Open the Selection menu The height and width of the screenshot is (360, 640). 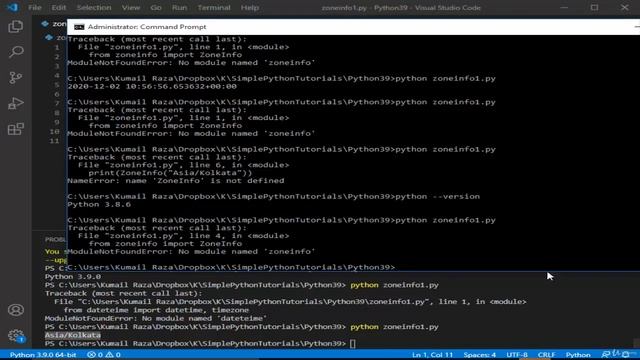coord(94,8)
